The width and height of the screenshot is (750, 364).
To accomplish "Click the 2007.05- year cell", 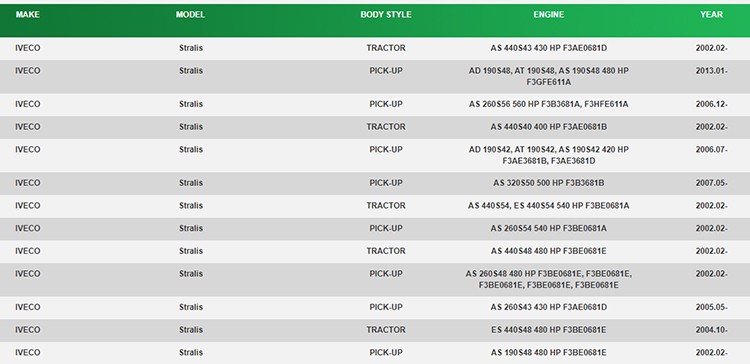I will 711,183.
